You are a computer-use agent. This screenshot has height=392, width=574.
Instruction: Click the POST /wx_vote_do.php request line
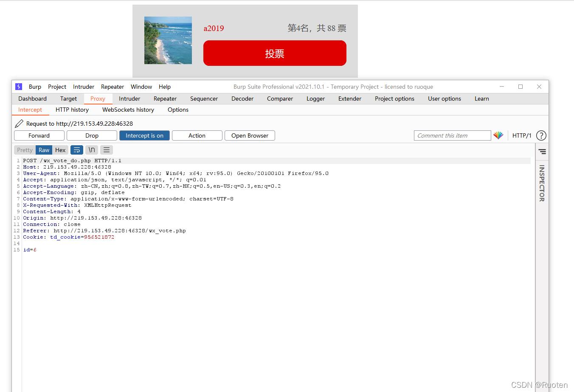point(72,161)
